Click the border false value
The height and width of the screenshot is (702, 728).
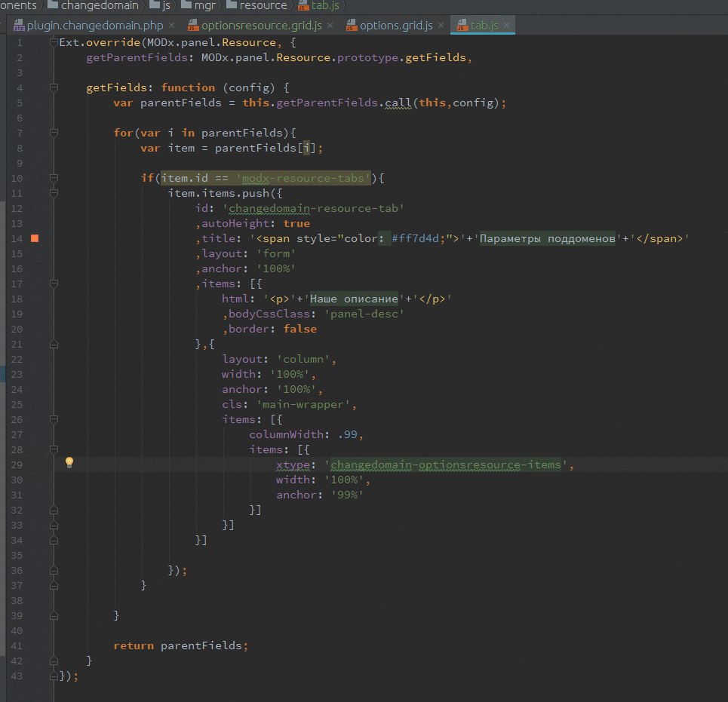300,329
